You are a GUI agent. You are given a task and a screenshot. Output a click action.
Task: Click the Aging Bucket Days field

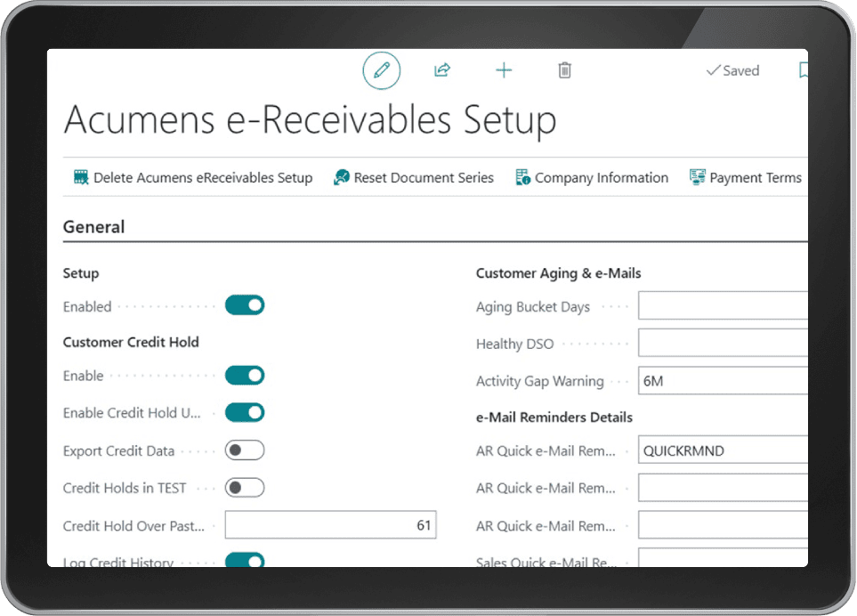[x=724, y=305]
